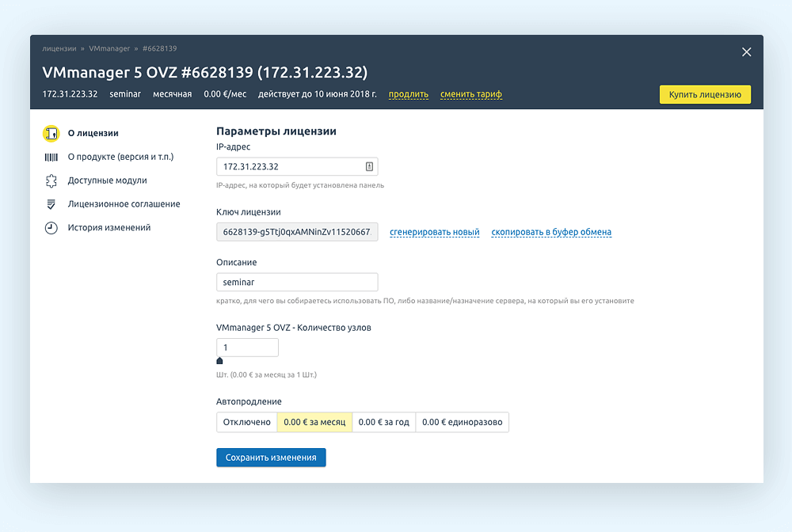792x532 pixels.
Task: Click "Сохранить изменения"
Action: (x=271, y=458)
